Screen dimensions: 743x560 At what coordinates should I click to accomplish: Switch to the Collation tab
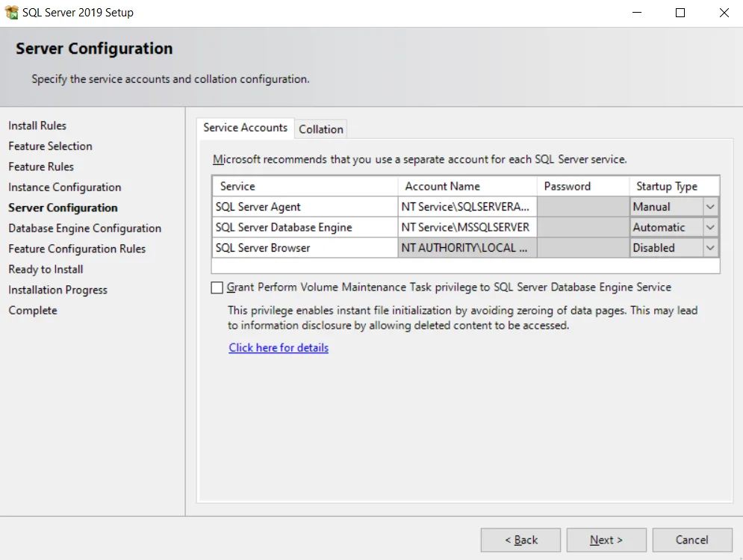coord(321,129)
